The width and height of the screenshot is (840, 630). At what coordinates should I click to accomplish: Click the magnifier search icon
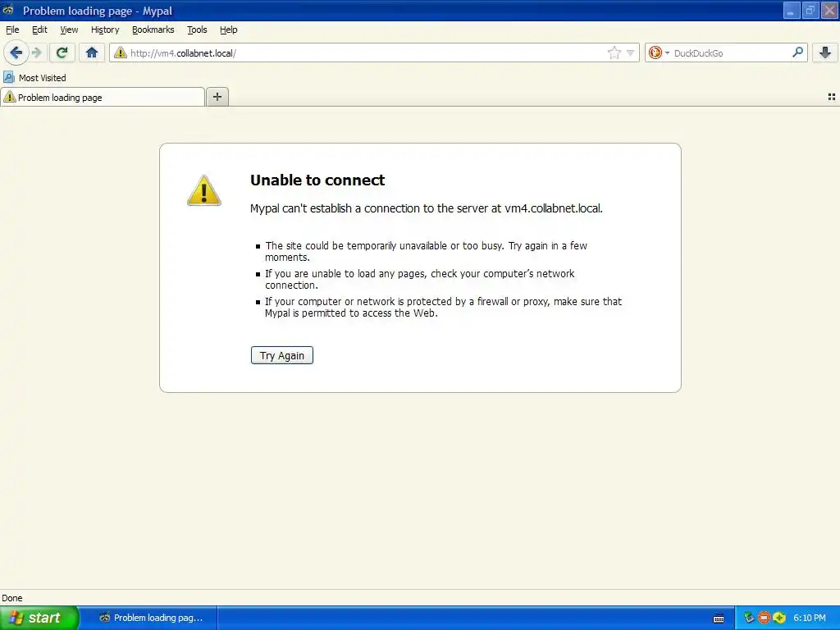pyautogui.click(x=797, y=52)
